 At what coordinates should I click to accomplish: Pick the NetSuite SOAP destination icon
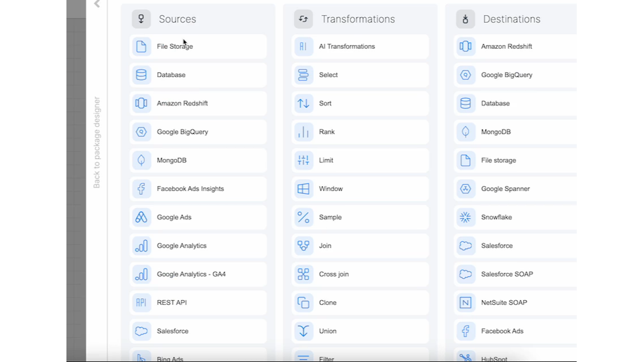(466, 302)
